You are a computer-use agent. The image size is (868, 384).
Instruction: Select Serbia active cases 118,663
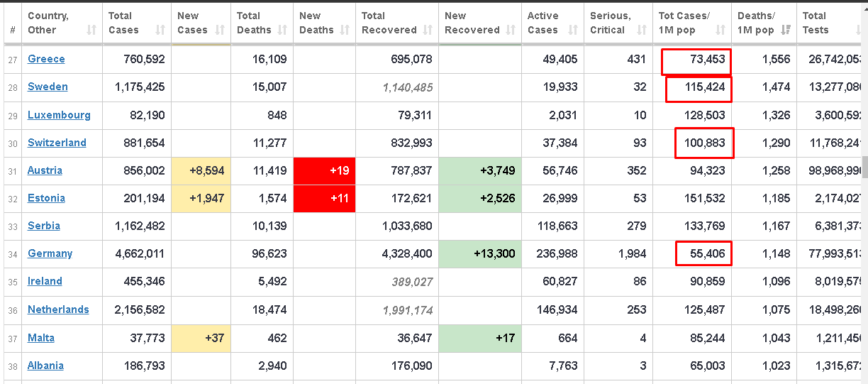(x=557, y=226)
